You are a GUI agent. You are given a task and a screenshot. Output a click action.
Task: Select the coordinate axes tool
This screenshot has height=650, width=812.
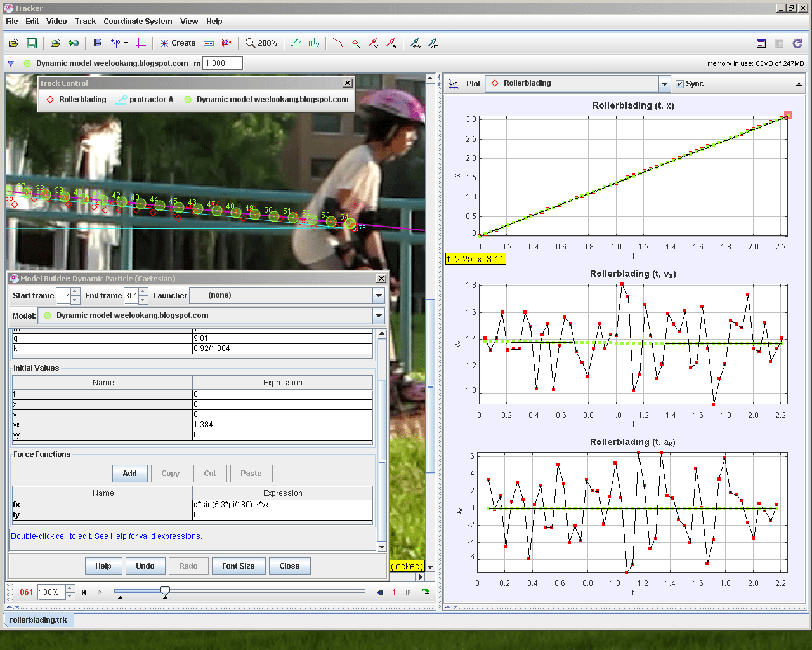141,43
